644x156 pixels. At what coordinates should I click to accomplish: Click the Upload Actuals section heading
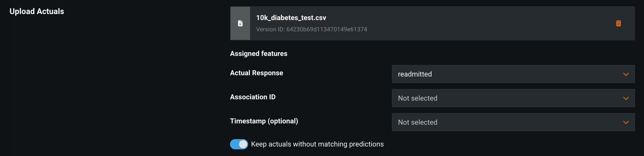(x=37, y=11)
